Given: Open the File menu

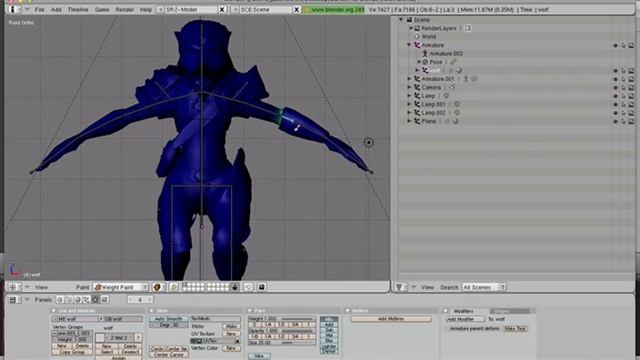Looking at the screenshot, I should [x=40, y=9].
